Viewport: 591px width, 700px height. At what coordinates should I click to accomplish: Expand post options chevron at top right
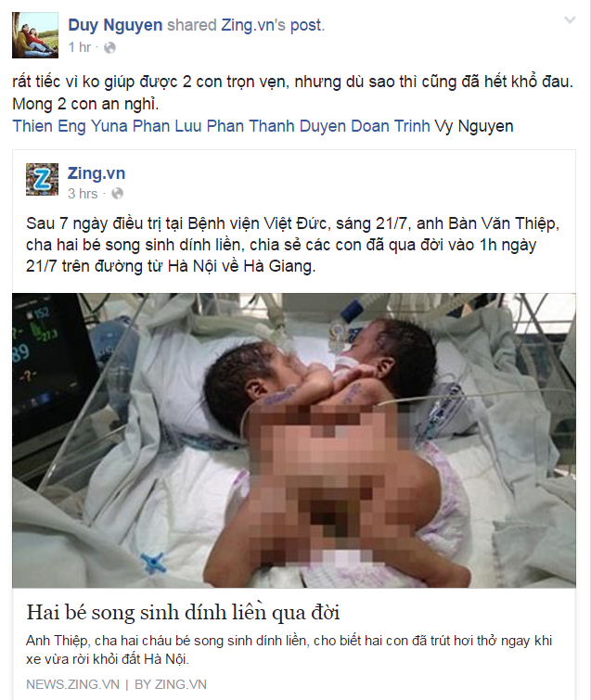pyautogui.click(x=570, y=20)
